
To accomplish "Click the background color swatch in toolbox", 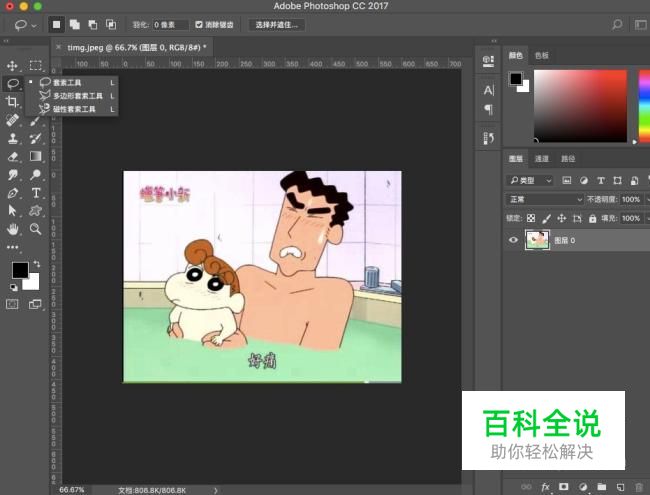I will 33,284.
